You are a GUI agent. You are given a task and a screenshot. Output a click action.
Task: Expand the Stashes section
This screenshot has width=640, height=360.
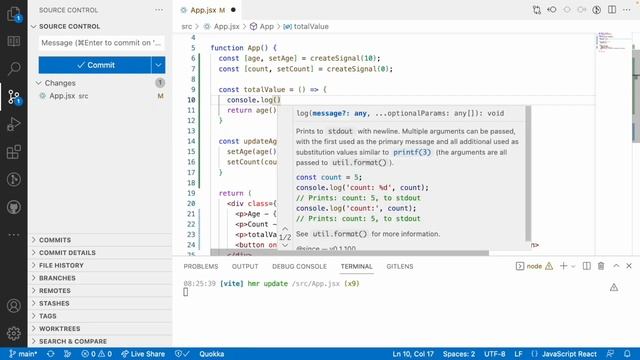click(101, 303)
